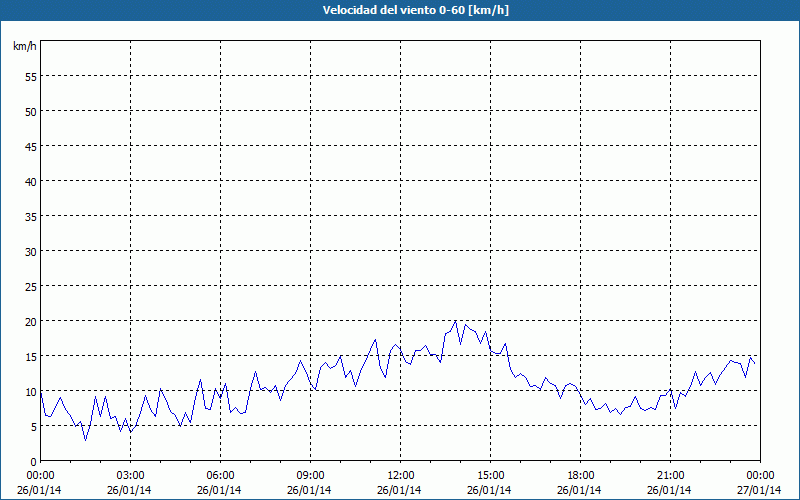Viewport: 800px width, 500px height.
Task: Click the 'km/h' unit label on the y-axis
Action: 25,46
